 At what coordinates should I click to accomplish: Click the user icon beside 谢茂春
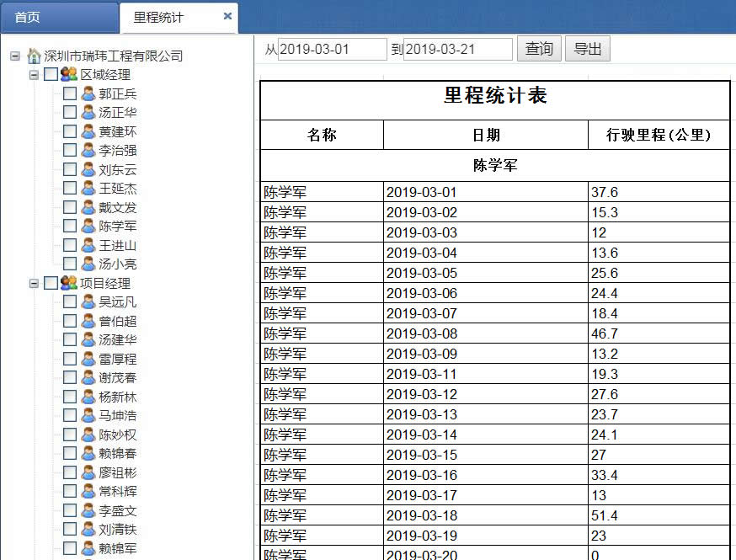pos(88,377)
